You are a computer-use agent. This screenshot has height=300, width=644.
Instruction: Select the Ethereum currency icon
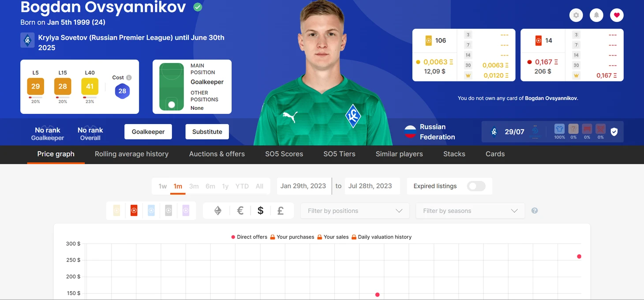pyautogui.click(x=218, y=211)
